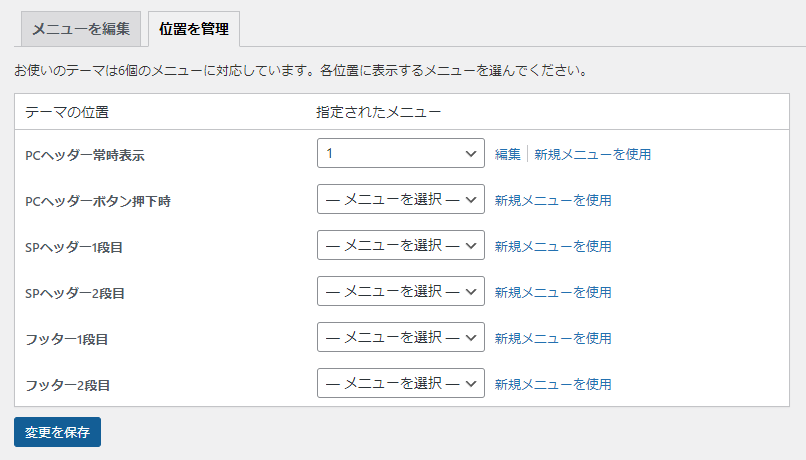The height and width of the screenshot is (460, 806).
Task: Click 新規メニューを使用 for SPヘッダー1段目
Action: pyautogui.click(x=553, y=246)
